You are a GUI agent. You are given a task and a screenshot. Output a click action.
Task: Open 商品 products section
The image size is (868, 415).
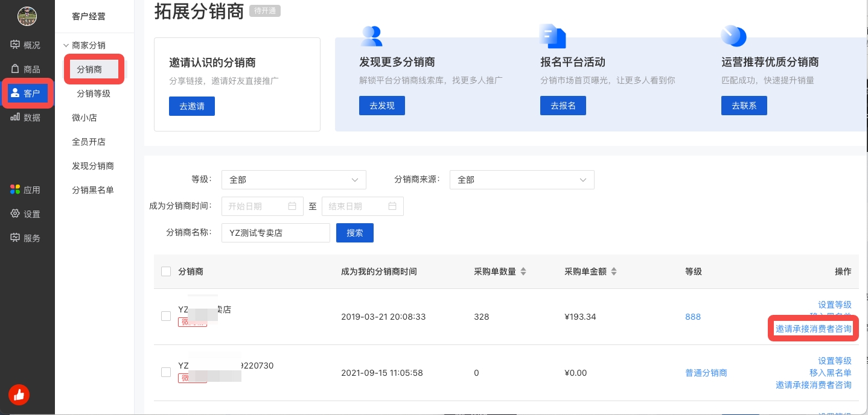point(26,69)
